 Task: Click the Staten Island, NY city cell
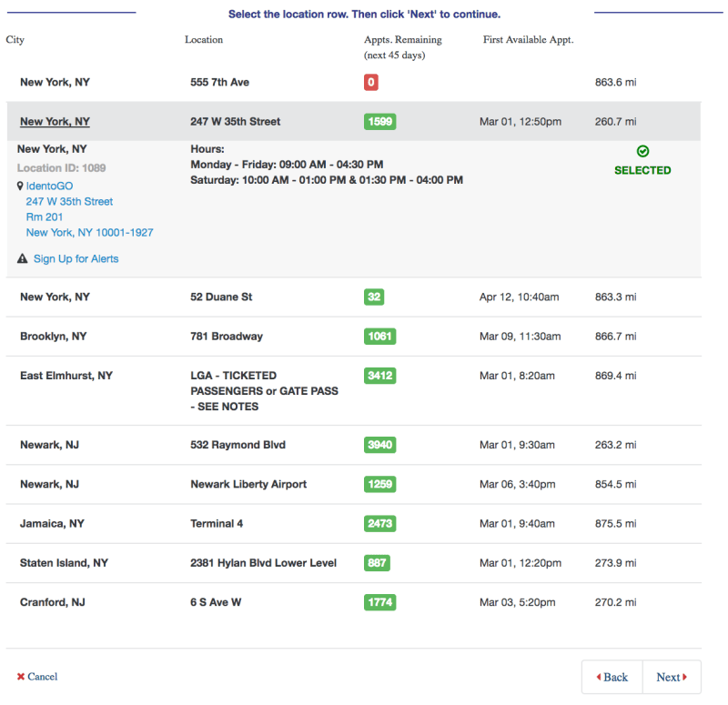tap(64, 563)
